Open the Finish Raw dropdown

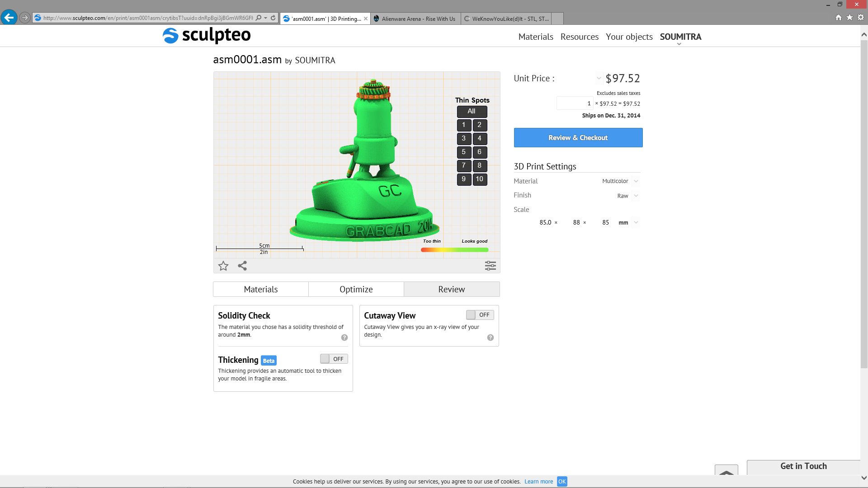point(636,196)
